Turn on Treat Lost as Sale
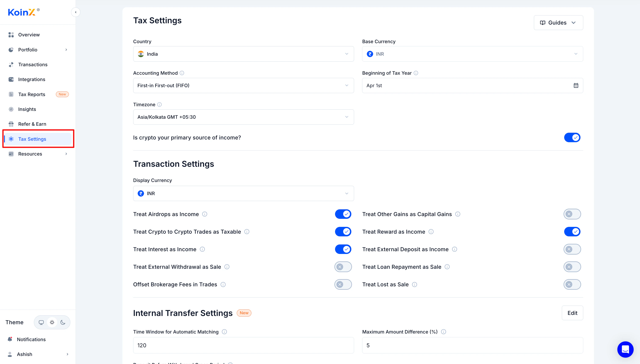 tap(572, 284)
